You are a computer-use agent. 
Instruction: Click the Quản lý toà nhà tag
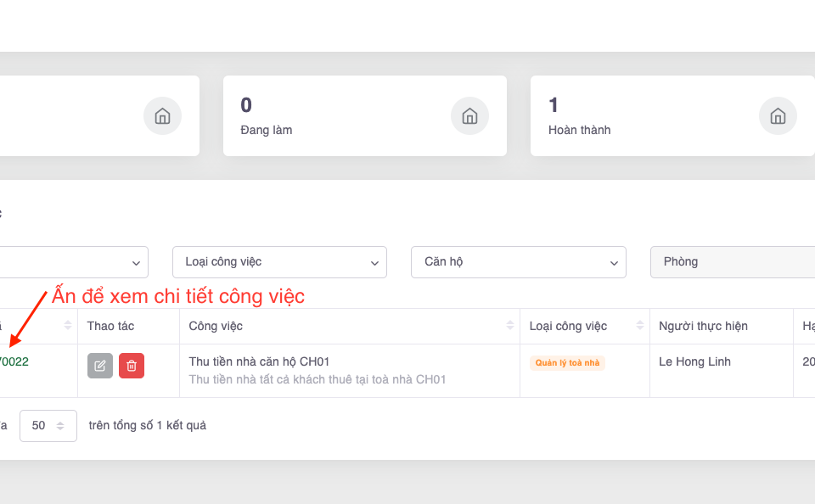[567, 363]
